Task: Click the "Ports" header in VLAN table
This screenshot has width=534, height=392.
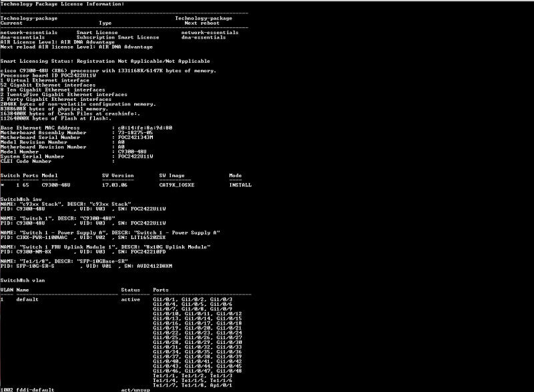Action: coord(161,290)
